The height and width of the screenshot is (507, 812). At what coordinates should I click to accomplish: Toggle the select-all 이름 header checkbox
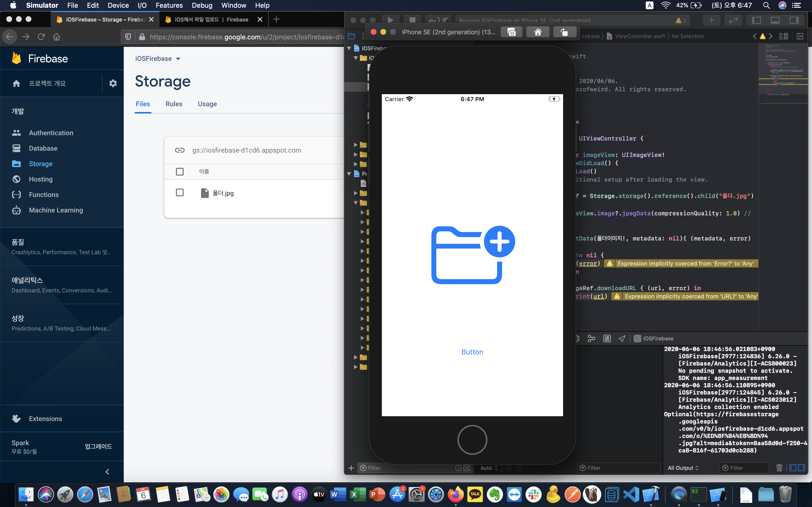click(x=180, y=171)
